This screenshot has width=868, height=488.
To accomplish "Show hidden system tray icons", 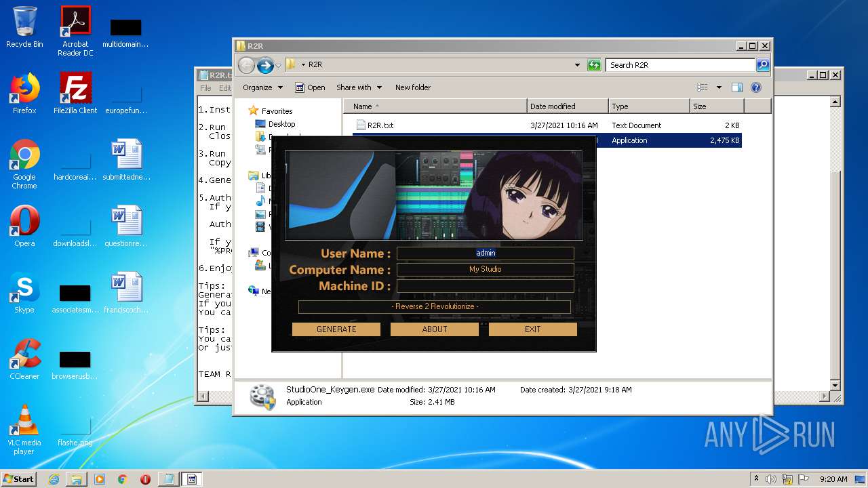I will click(x=756, y=479).
